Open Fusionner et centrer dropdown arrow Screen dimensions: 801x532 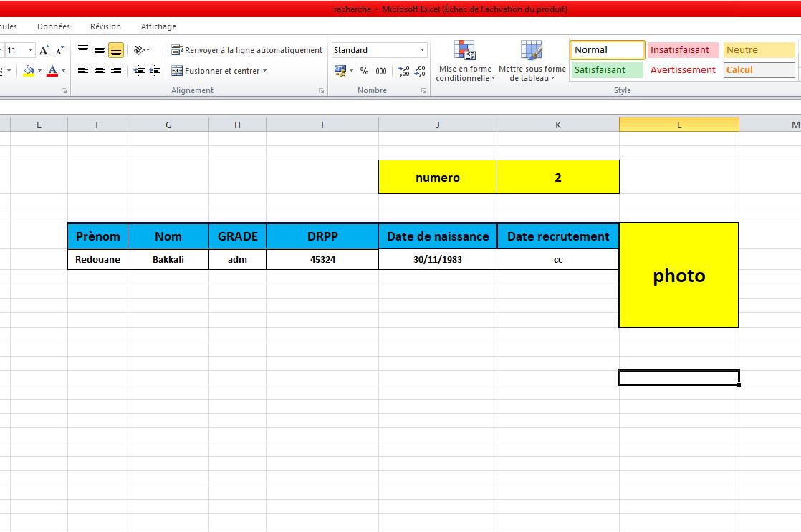click(x=265, y=71)
